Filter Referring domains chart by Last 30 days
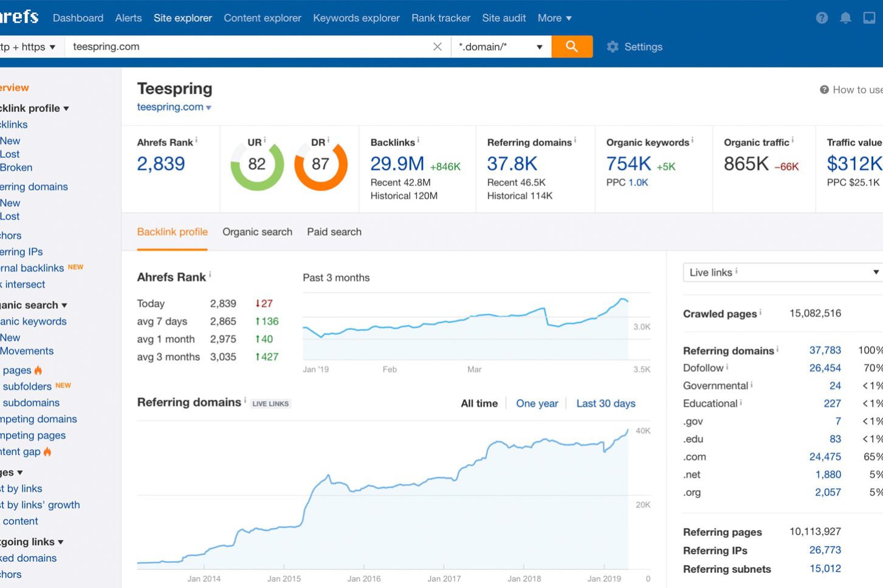883x588 pixels. click(605, 403)
